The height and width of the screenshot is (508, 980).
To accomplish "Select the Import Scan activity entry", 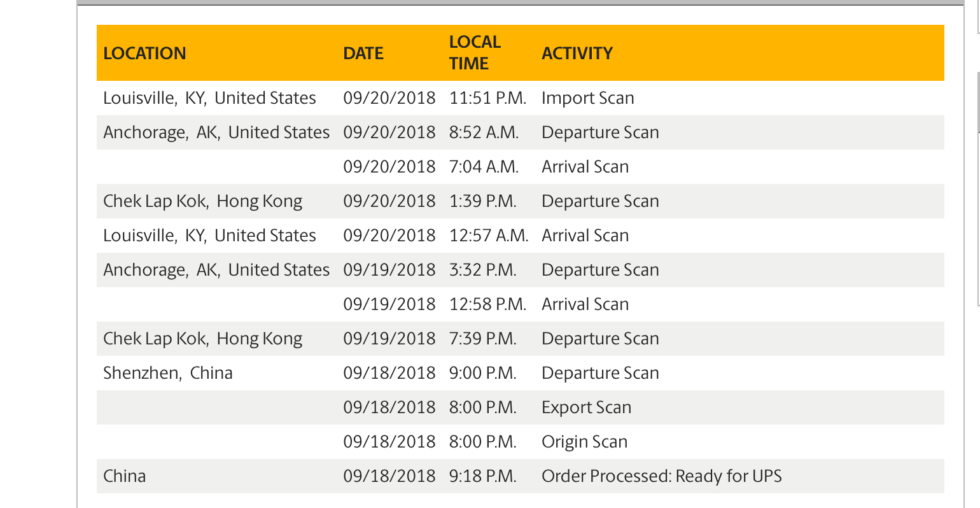I will (588, 98).
